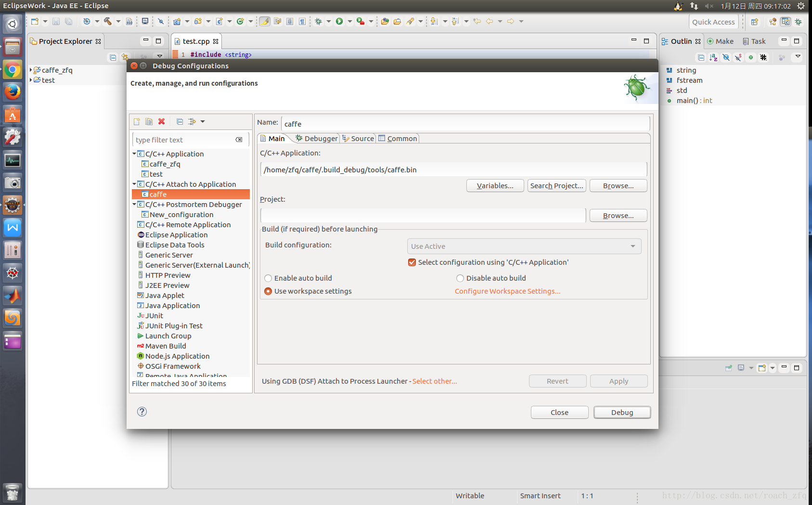812x505 pixels.
Task: Click the Search Project... button
Action: click(x=557, y=186)
